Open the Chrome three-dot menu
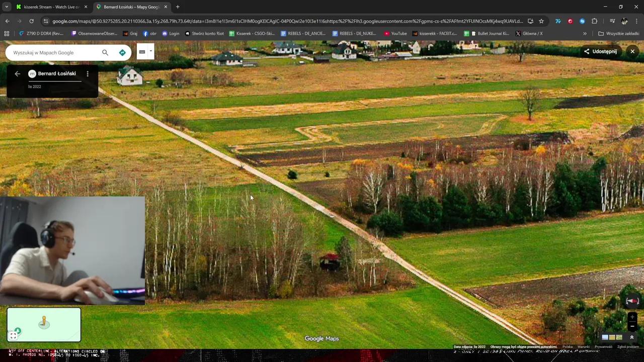644x362 pixels. click(636, 21)
